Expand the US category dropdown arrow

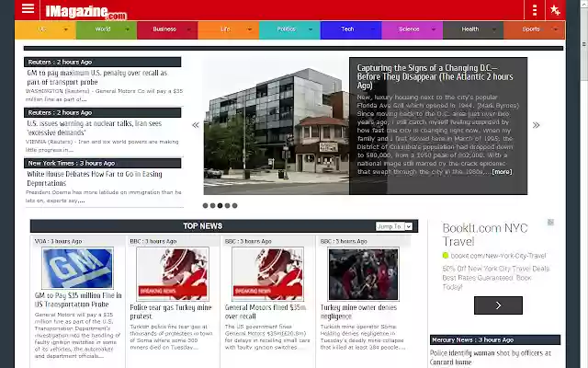coord(65,29)
